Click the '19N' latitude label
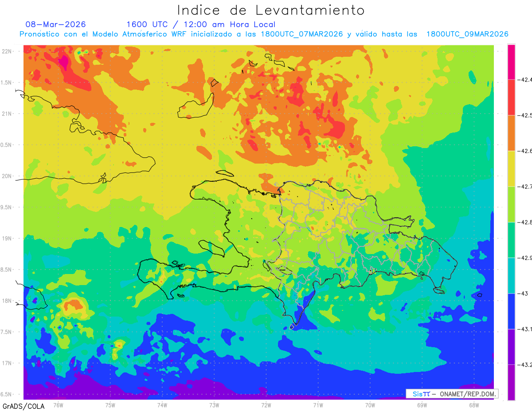This screenshot has width=532, height=411. (x=8, y=239)
